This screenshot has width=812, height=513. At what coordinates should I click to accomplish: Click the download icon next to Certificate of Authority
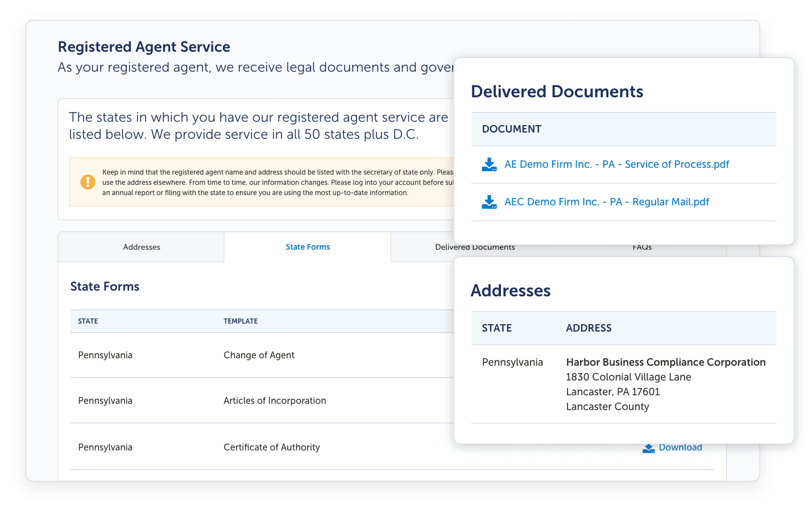pos(648,448)
